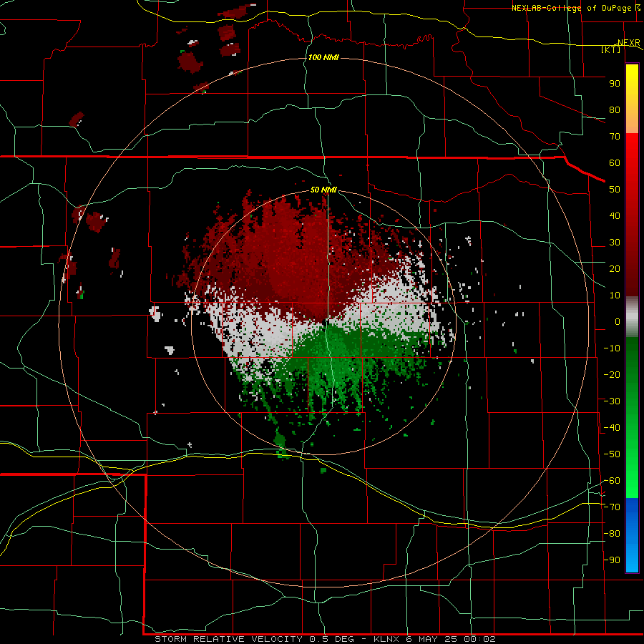The width and height of the screenshot is (644, 644).
Task: Click the gray zero-velocity band on the color bar
Action: coord(632,316)
